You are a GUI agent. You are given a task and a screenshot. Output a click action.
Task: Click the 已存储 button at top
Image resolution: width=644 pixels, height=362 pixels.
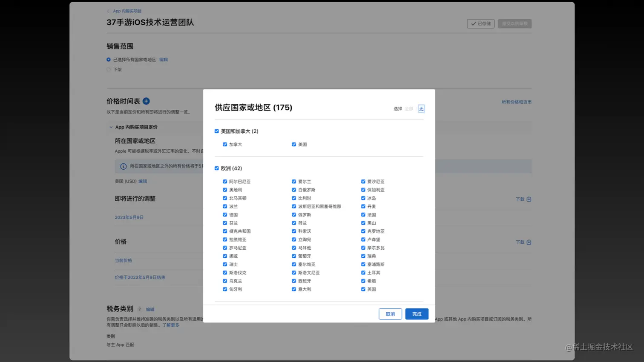(480, 24)
